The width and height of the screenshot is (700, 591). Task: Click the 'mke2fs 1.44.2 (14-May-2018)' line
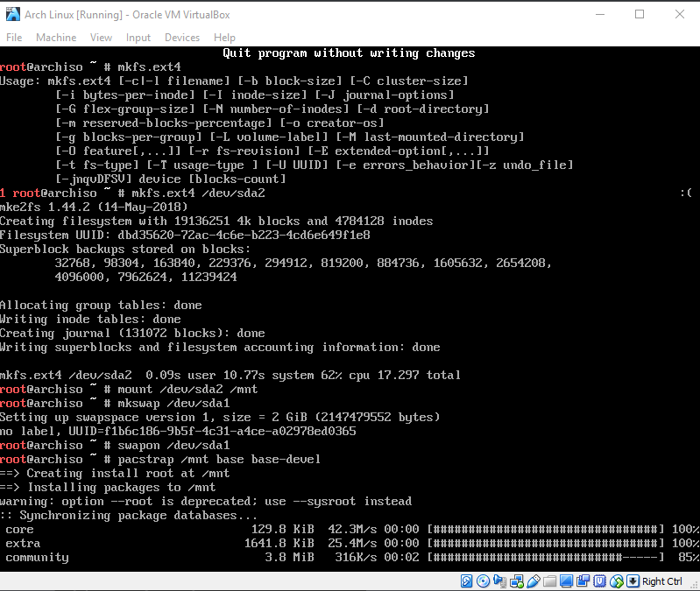[94, 207]
